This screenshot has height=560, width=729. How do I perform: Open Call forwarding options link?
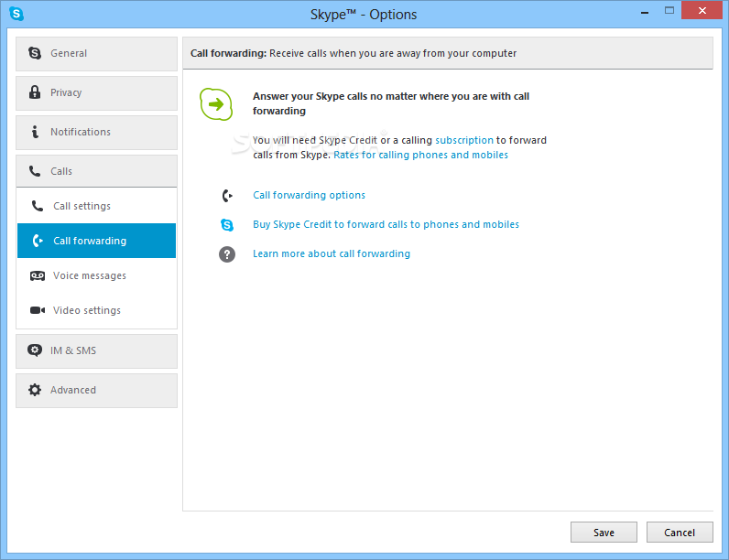tap(309, 195)
